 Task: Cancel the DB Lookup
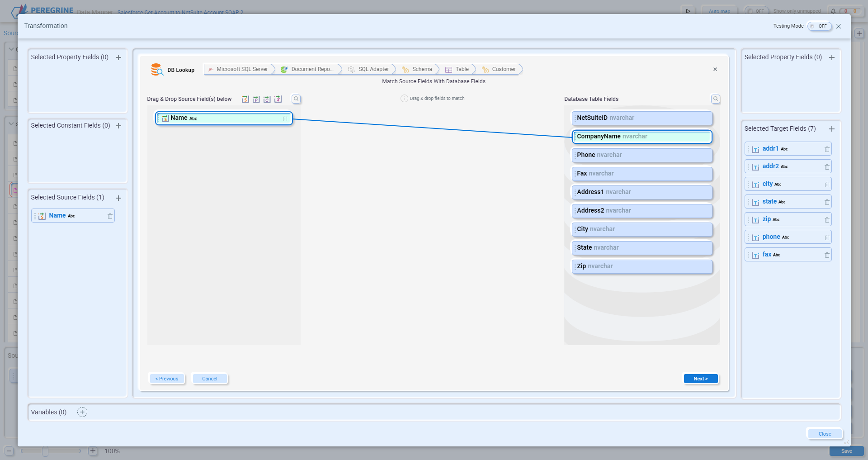(x=210, y=379)
